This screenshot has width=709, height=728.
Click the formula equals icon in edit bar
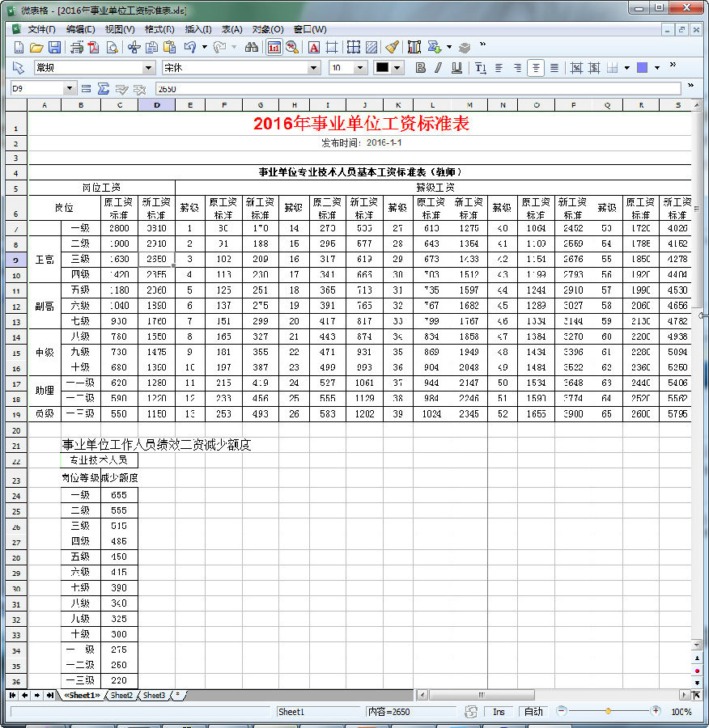click(86, 89)
